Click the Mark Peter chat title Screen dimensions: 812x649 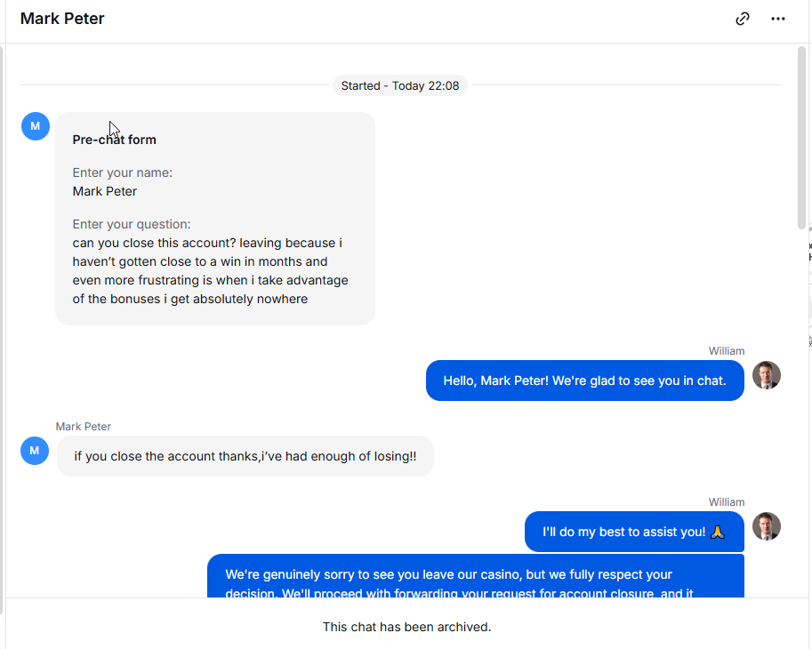click(x=62, y=19)
